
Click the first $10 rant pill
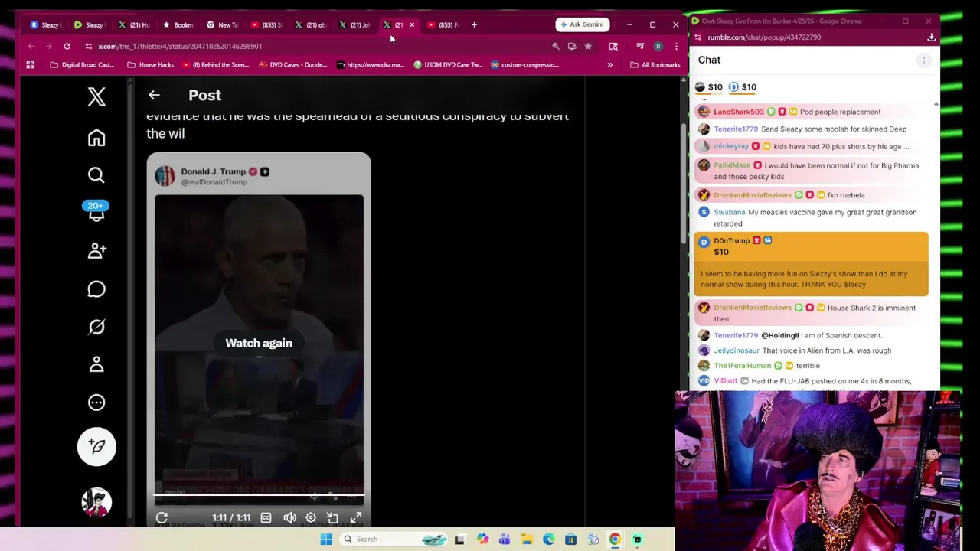pos(709,87)
